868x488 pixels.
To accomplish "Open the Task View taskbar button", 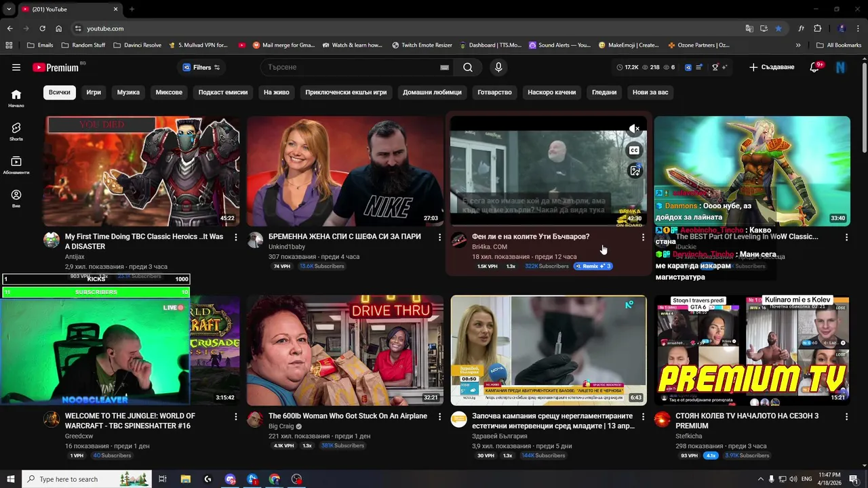I will click(x=163, y=479).
